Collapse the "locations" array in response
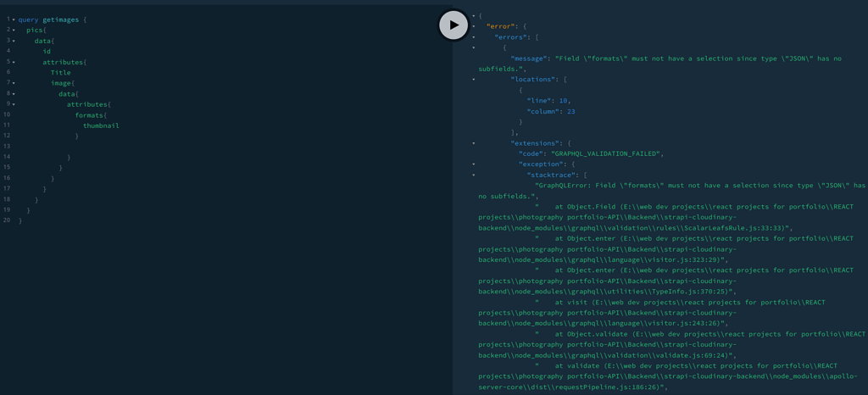This screenshot has height=395, width=868. (x=474, y=80)
